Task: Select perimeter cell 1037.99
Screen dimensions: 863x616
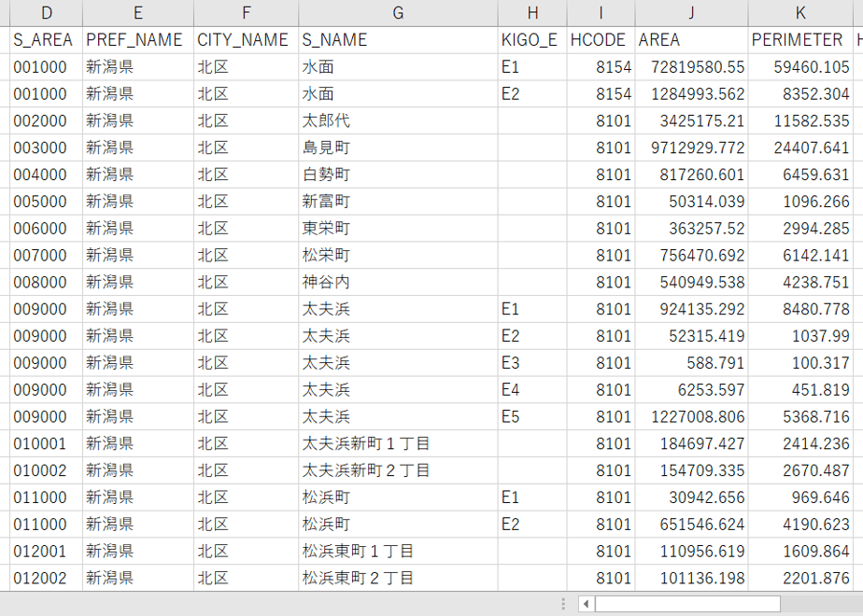Action: tap(800, 336)
